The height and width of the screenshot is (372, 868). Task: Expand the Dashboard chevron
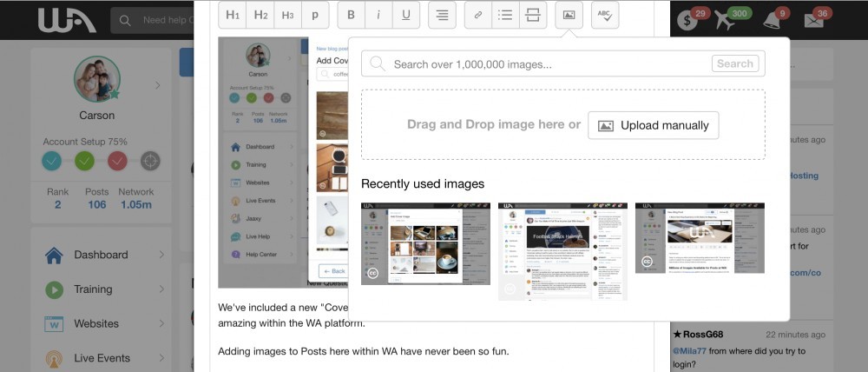pyautogui.click(x=161, y=255)
